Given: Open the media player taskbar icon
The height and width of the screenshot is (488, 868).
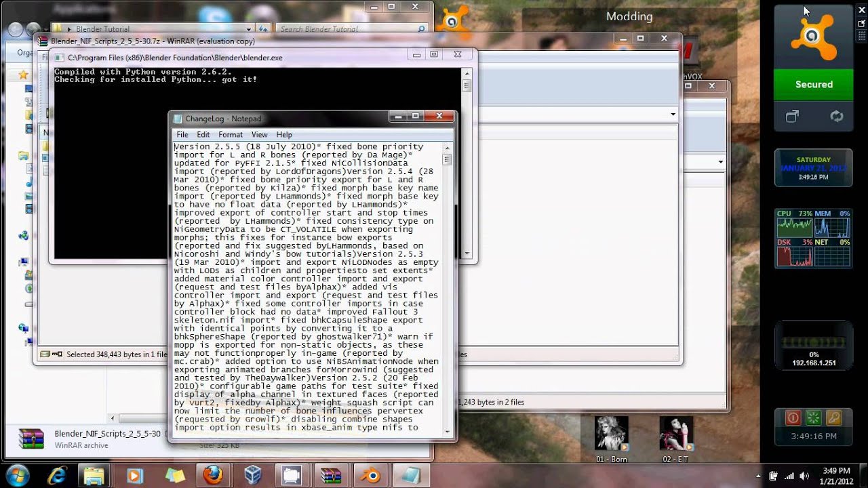Looking at the screenshot, I should (134, 475).
